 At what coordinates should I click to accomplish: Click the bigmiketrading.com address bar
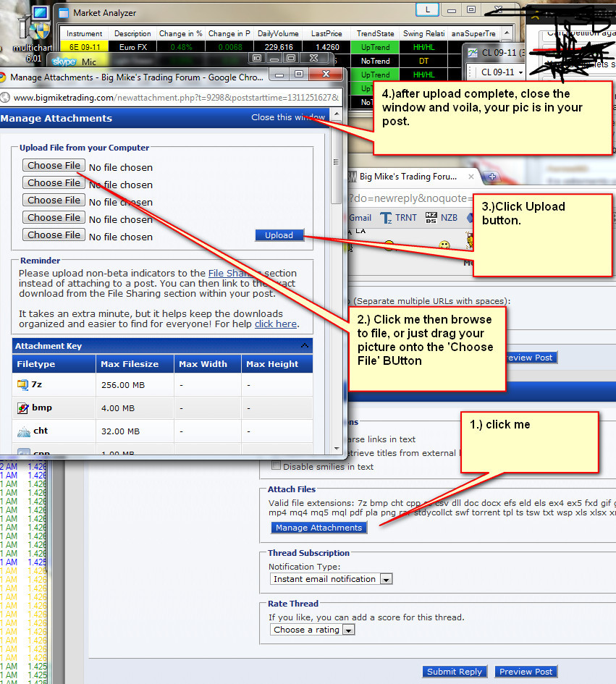(176, 98)
